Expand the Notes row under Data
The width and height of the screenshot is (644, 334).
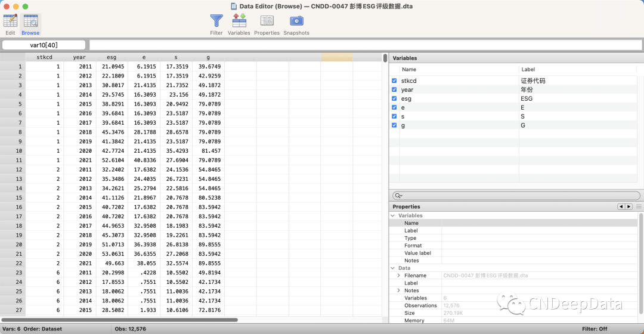point(398,290)
